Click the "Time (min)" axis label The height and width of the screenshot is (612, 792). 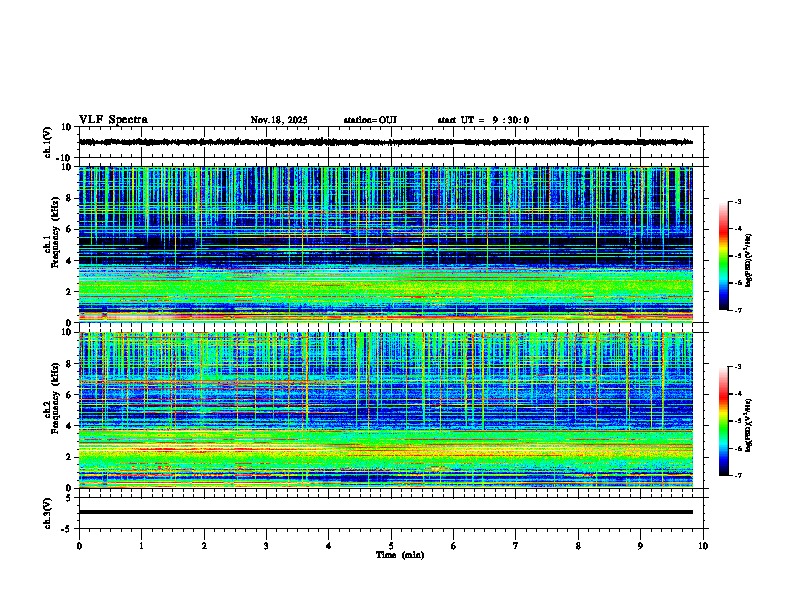(400, 555)
